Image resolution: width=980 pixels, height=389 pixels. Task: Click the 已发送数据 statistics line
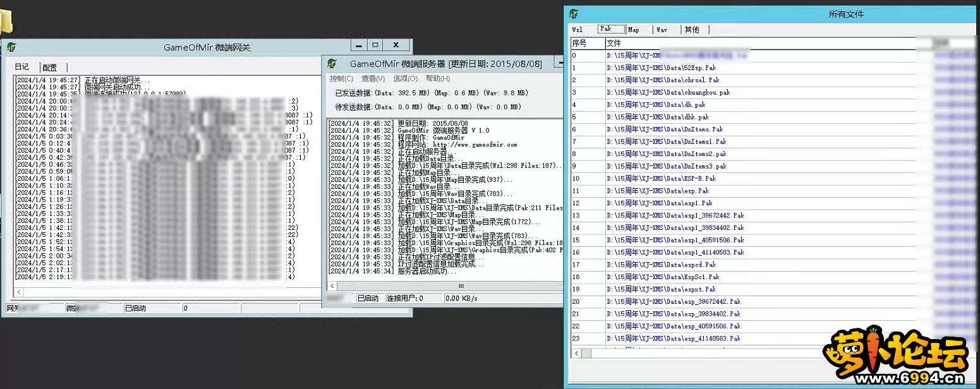pyautogui.click(x=431, y=93)
